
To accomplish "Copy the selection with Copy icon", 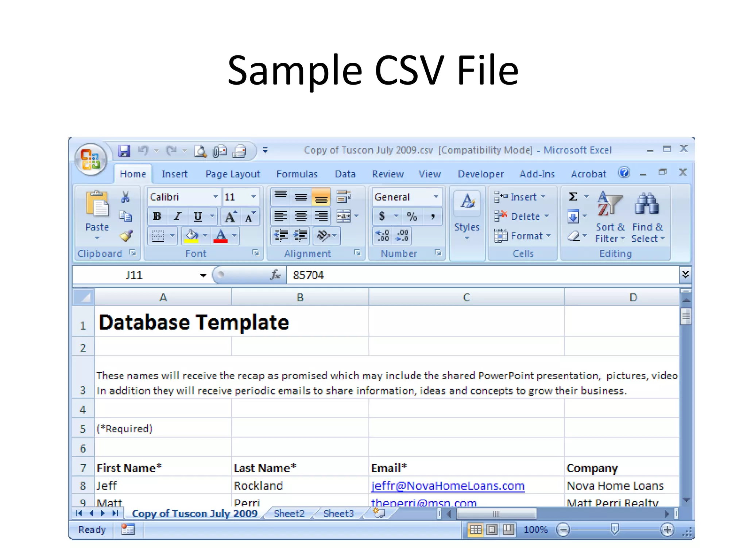I will tap(125, 216).
